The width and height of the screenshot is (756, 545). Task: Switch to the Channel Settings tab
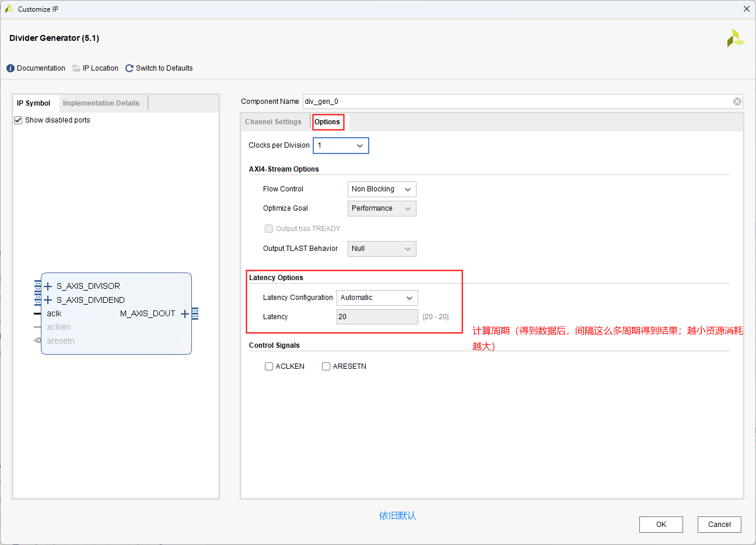click(x=273, y=122)
